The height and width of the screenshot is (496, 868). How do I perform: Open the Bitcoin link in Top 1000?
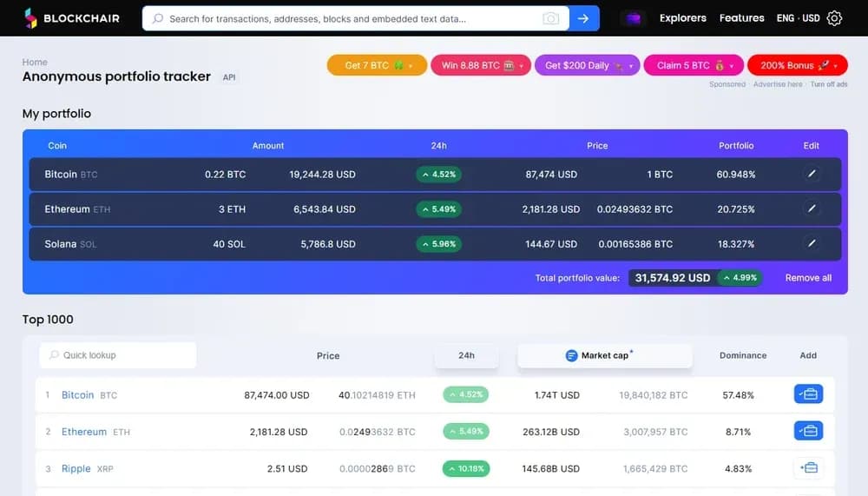tap(77, 395)
